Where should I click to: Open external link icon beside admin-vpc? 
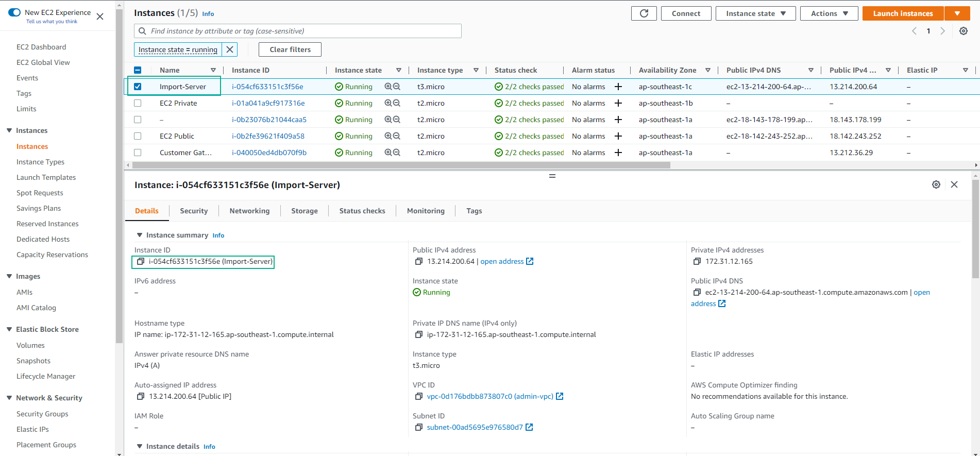[560, 396]
